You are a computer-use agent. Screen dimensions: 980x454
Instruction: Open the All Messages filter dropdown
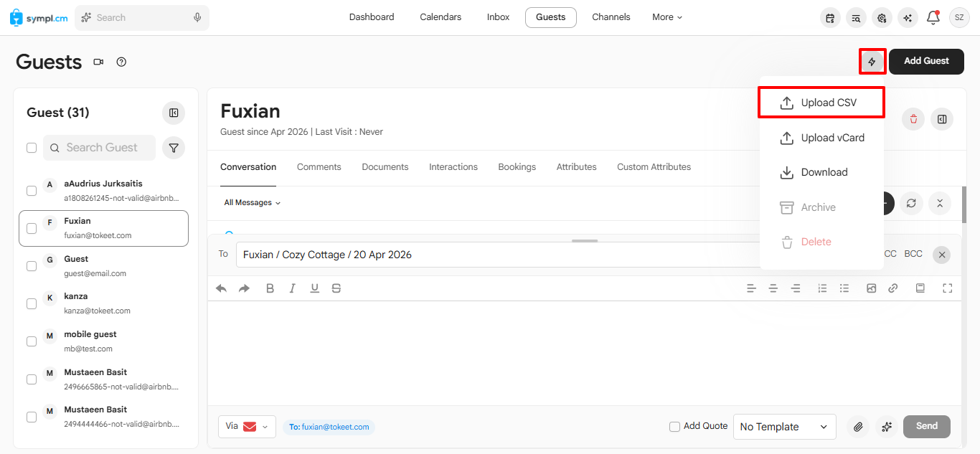[x=252, y=203]
